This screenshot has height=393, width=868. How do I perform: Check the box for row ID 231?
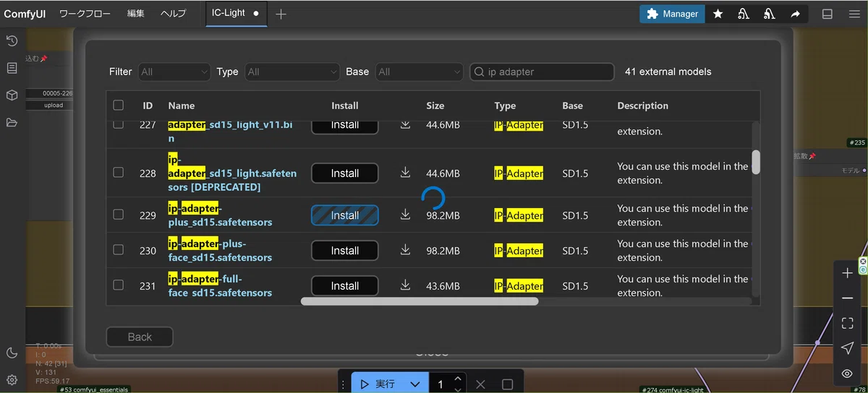[119, 285]
